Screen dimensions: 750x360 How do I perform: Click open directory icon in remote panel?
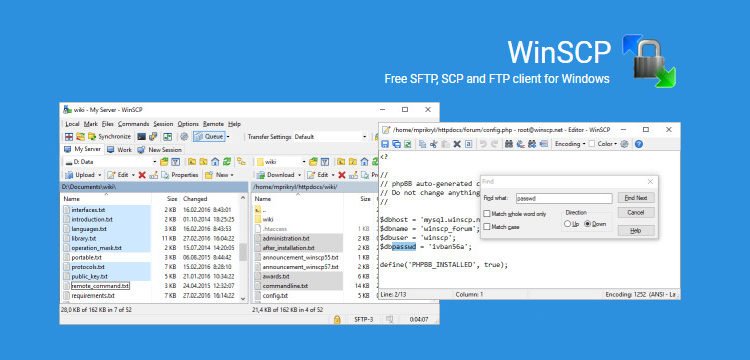pyautogui.click(x=313, y=162)
